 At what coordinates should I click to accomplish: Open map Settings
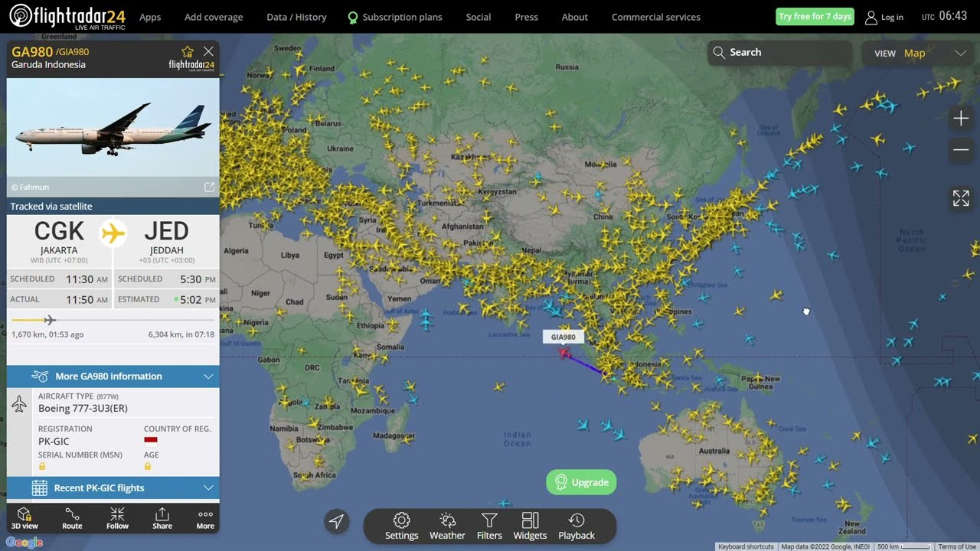coord(401,527)
